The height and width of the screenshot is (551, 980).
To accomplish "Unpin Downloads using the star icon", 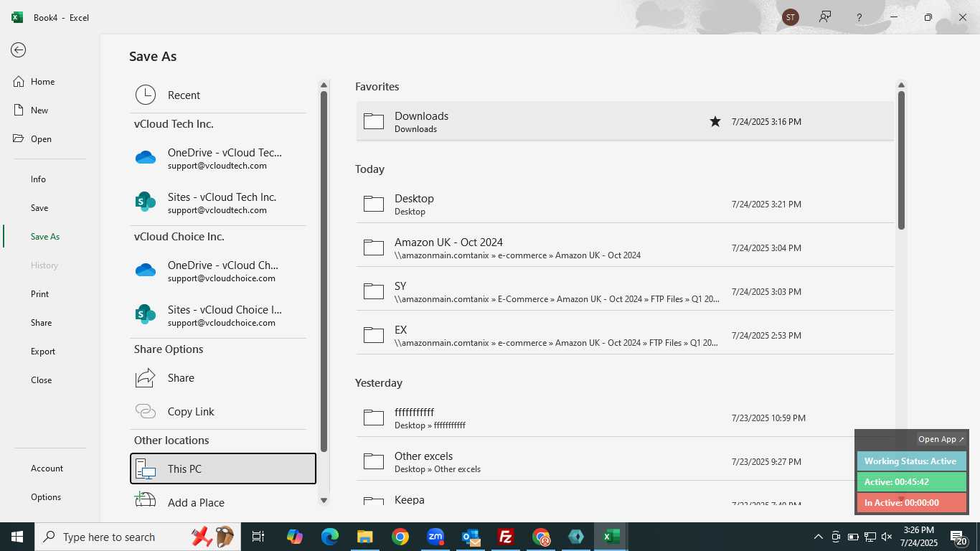I will [x=715, y=121].
